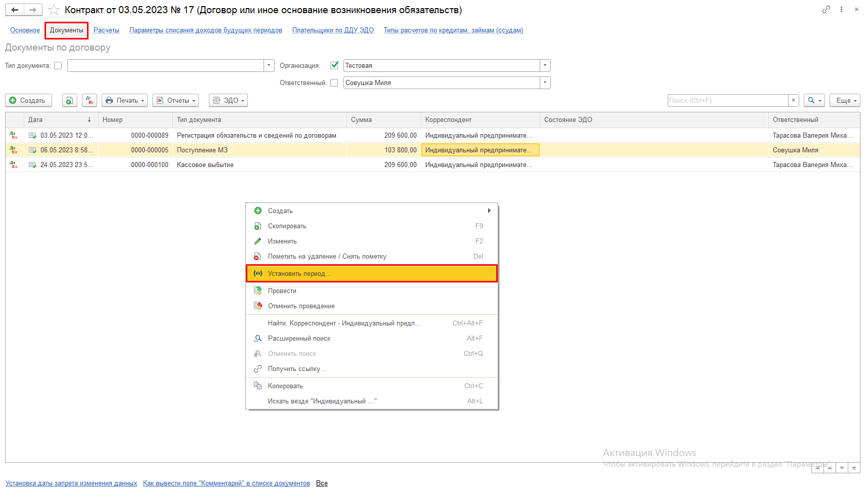Viewport: 868px width, 493px height.
Task: Show postings with the Дт/Кт toolbar icon
Action: (x=90, y=100)
